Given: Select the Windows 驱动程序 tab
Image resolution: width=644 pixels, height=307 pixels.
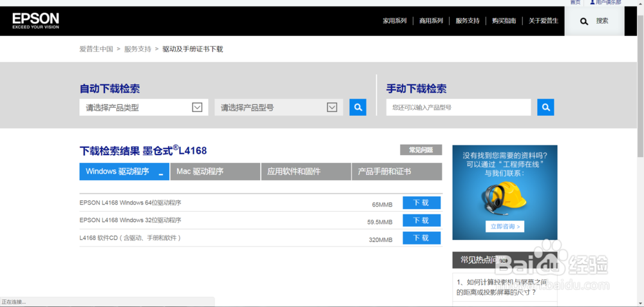Looking at the screenshot, I should tap(124, 172).
